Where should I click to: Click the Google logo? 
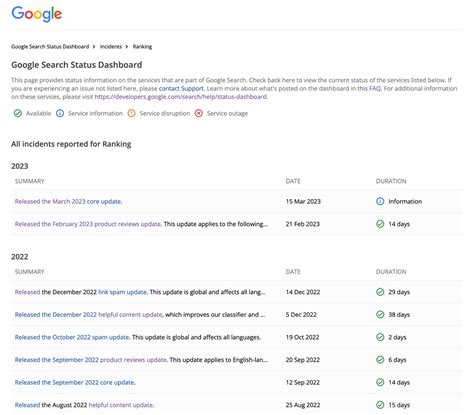[37, 14]
